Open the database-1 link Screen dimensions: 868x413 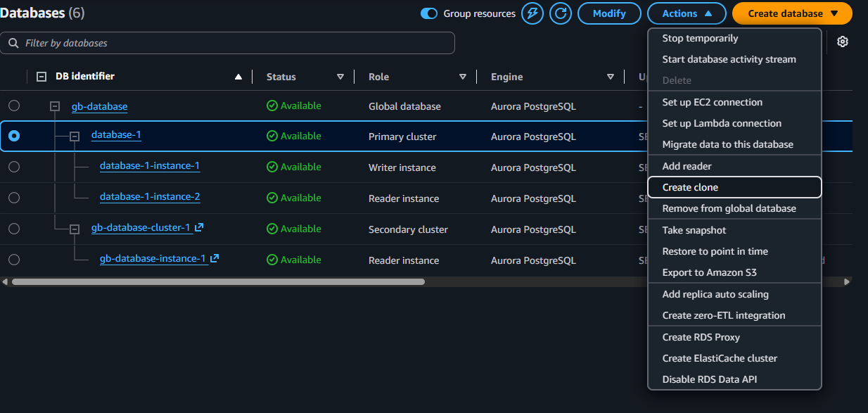pyautogui.click(x=116, y=134)
